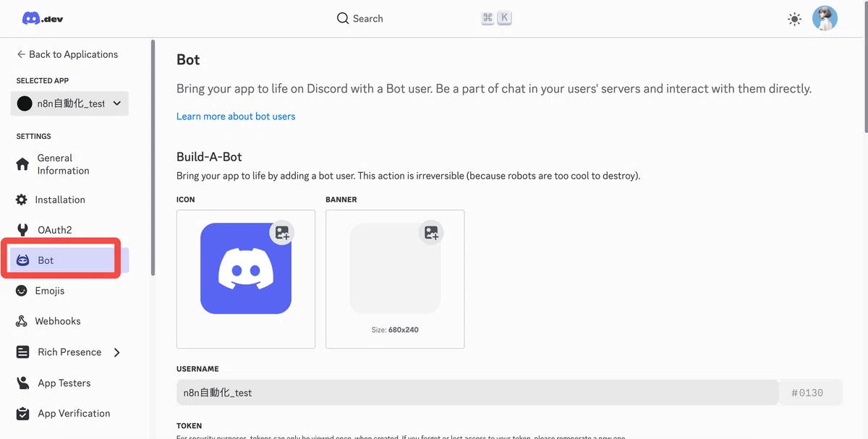
Task: Click the bot USERNAME input field
Action: pyautogui.click(x=477, y=393)
